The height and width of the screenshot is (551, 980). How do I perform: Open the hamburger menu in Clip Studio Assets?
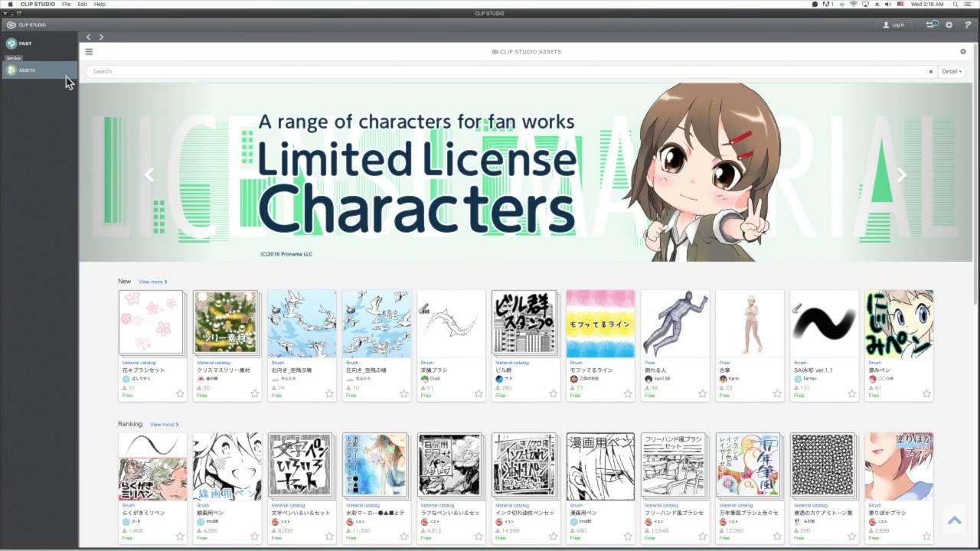click(x=89, y=52)
